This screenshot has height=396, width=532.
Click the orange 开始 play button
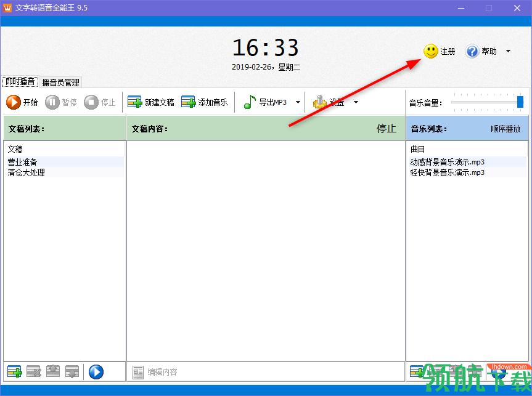[22, 102]
